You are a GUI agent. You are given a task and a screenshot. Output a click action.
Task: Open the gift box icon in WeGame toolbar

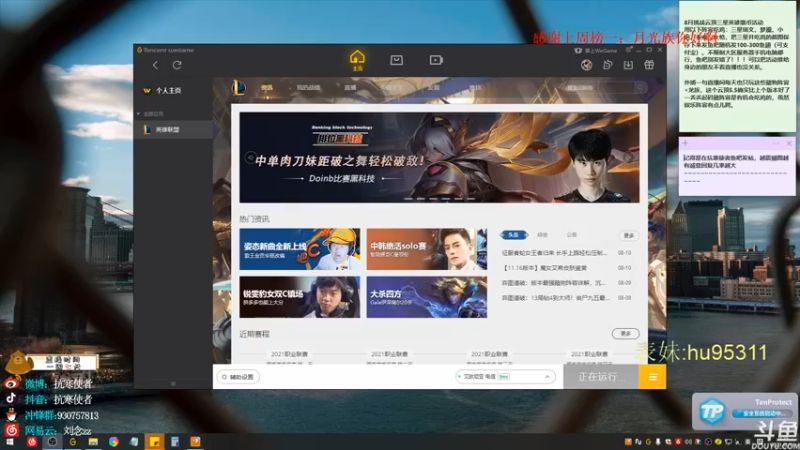click(649, 65)
